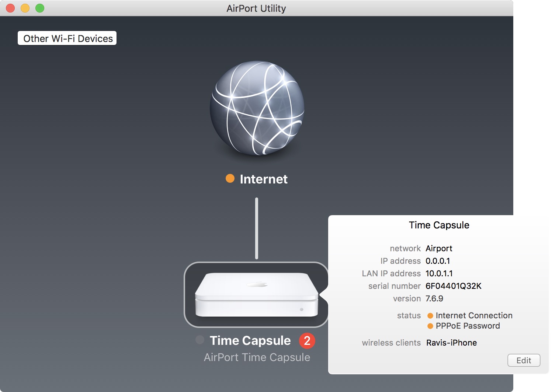This screenshot has width=559, height=392.
Task: Click the LAN IP address field label
Action: click(391, 274)
